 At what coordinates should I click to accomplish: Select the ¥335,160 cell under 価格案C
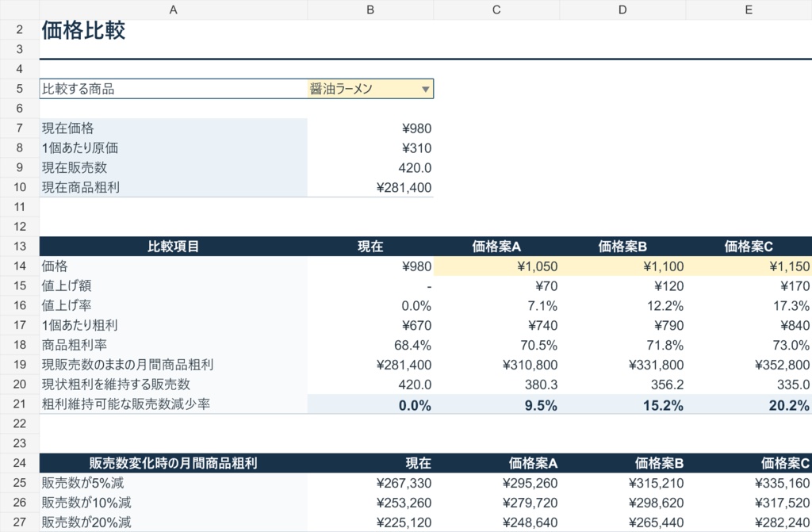tap(749, 482)
